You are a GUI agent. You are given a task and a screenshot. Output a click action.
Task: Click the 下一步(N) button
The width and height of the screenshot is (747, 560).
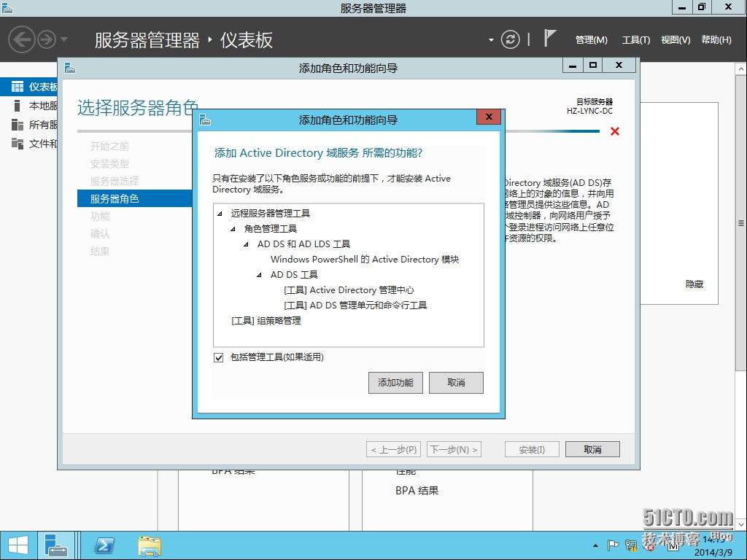[x=454, y=449]
